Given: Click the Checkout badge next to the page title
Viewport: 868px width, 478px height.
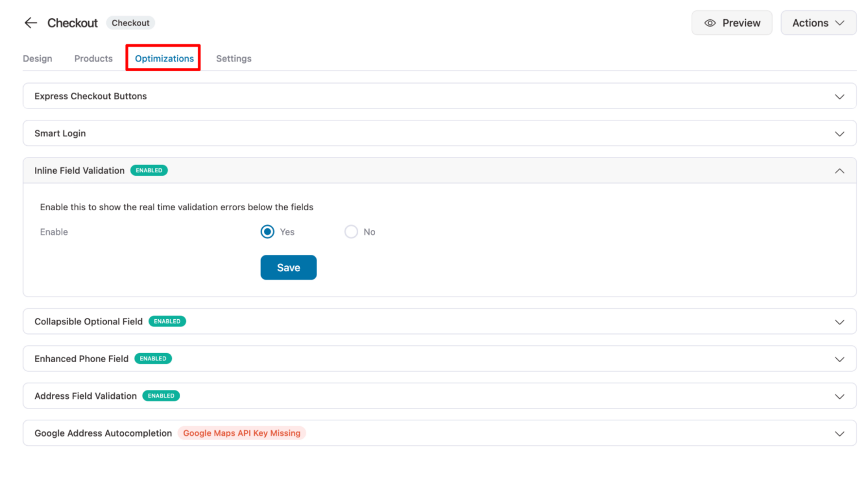Looking at the screenshot, I should [131, 23].
